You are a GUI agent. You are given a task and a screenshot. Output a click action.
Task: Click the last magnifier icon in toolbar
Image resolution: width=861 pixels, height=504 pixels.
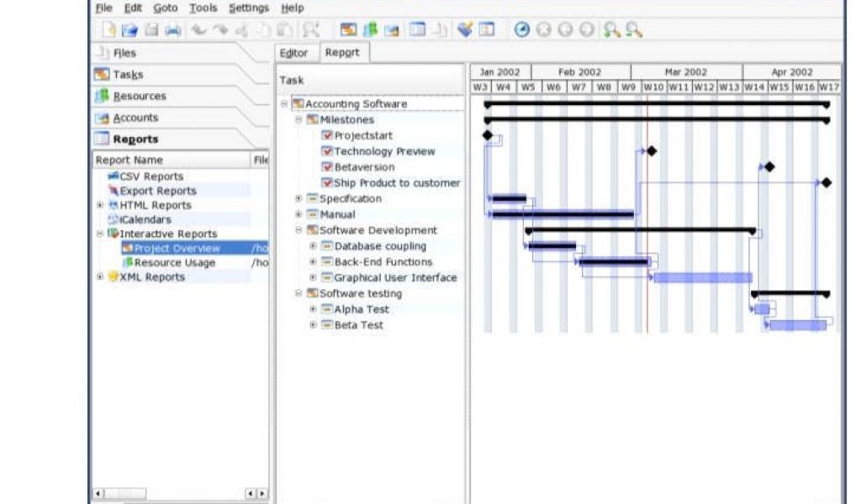tap(634, 29)
